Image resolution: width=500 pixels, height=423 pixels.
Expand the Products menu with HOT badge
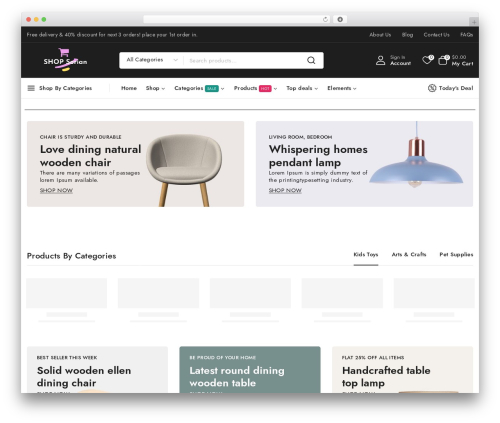pos(255,88)
